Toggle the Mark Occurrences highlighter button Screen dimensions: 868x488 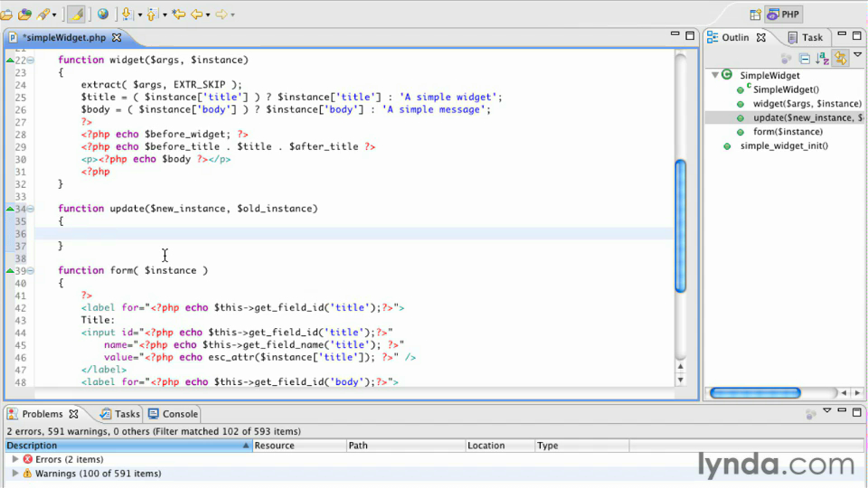click(x=76, y=14)
